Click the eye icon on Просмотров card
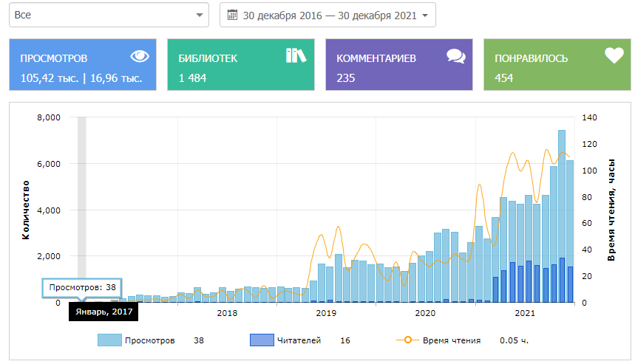The width and height of the screenshot is (635, 364). (140, 56)
